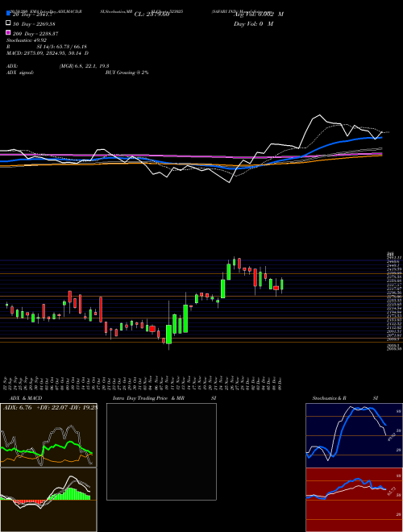Click the last green candlestick on the chart
Viewport: 403px width, 532px height.
281,285
